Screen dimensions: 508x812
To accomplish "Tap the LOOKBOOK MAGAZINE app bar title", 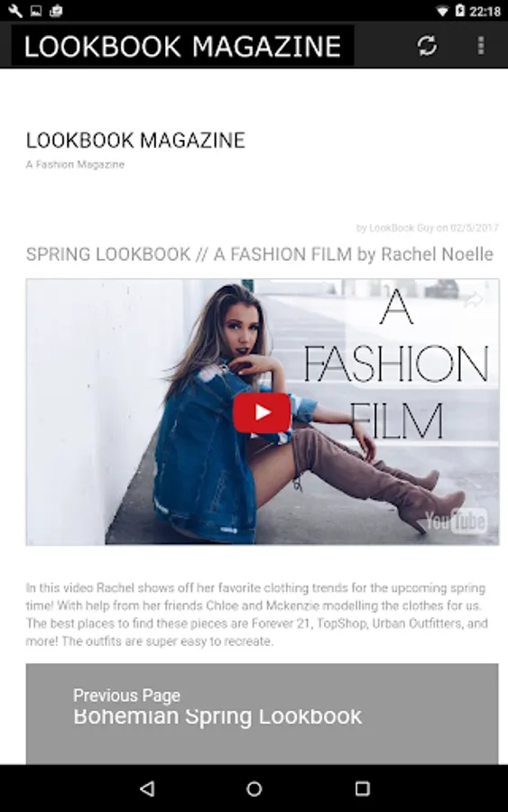I will click(x=183, y=46).
